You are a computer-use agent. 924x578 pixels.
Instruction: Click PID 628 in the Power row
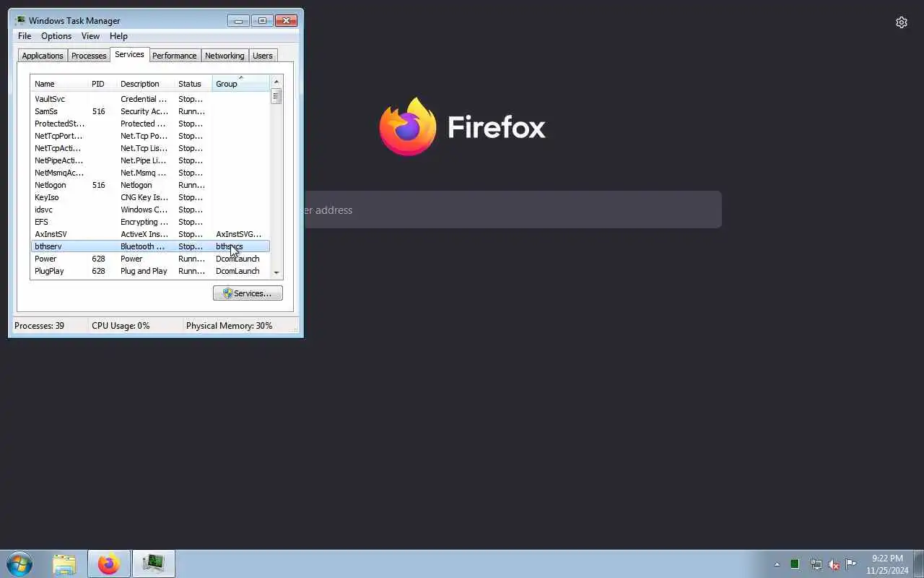[x=98, y=259]
